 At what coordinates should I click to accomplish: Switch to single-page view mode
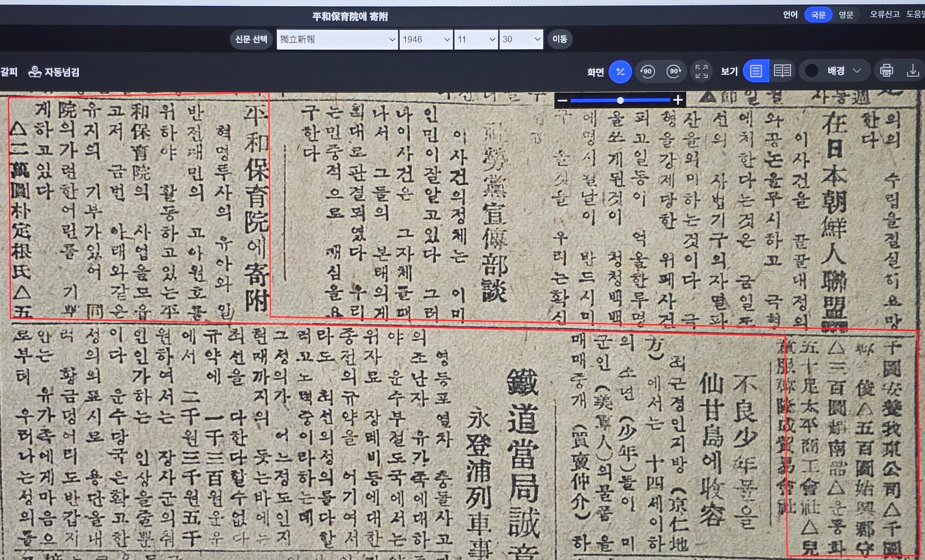756,71
